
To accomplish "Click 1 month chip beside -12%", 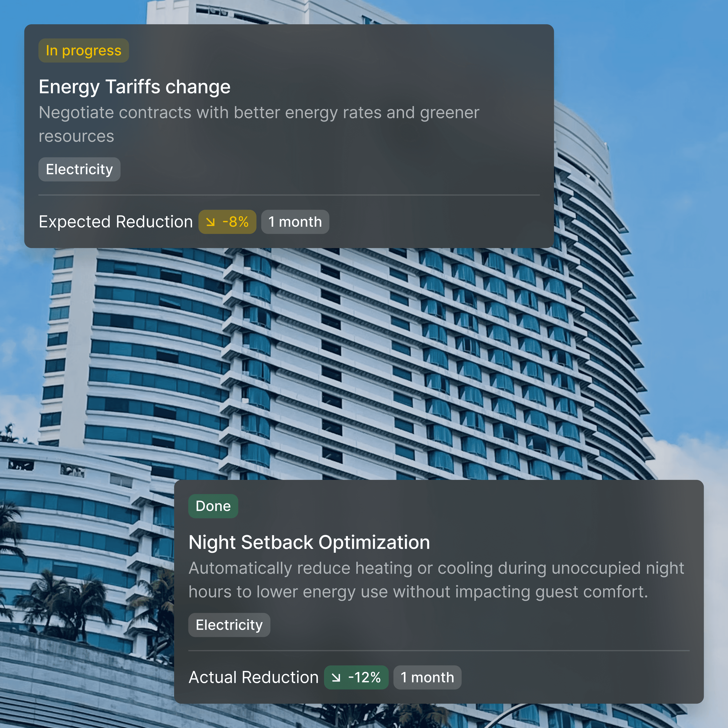I will (x=427, y=677).
